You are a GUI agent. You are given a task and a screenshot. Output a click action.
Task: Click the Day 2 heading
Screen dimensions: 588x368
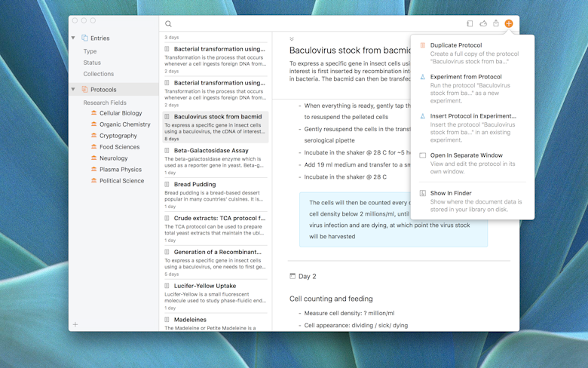tap(307, 277)
